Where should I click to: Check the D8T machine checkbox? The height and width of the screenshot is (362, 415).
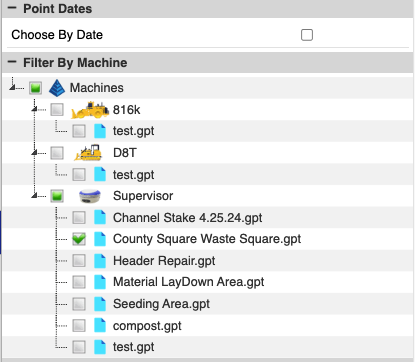pos(57,153)
